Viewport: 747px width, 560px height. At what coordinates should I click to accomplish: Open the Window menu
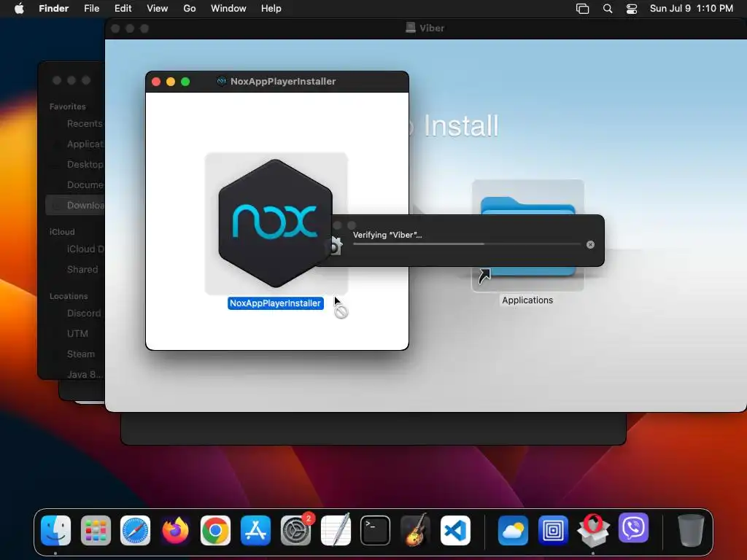(x=228, y=9)
